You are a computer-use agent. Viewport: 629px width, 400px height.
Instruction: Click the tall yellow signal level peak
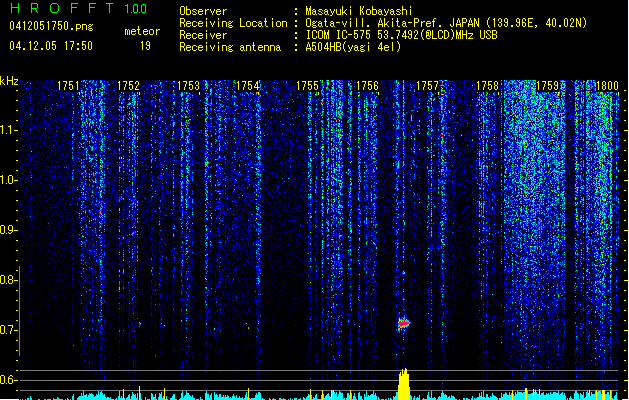404,384
